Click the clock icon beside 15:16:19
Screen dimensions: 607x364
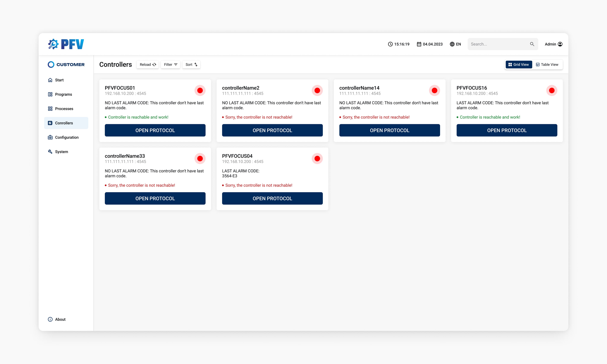pyautogui.click(x=390, y=44)
